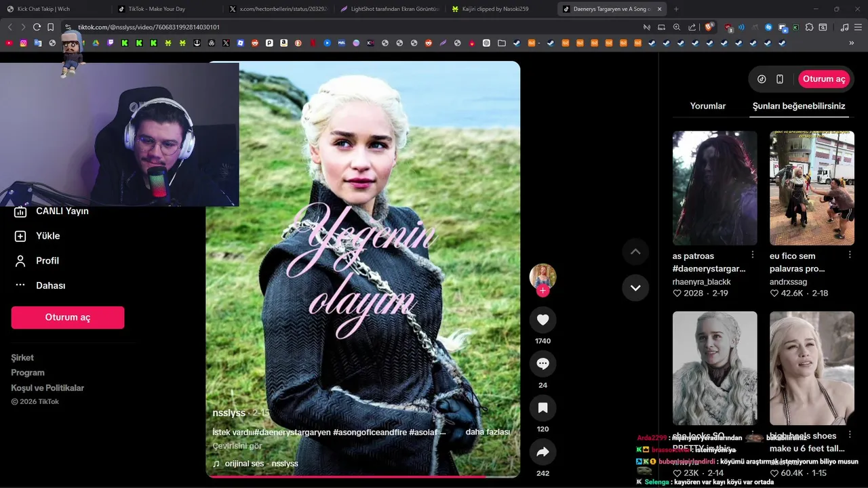
Task: Click the get-app phone icon near Oturum aç
Action: (x=780, y=79)
